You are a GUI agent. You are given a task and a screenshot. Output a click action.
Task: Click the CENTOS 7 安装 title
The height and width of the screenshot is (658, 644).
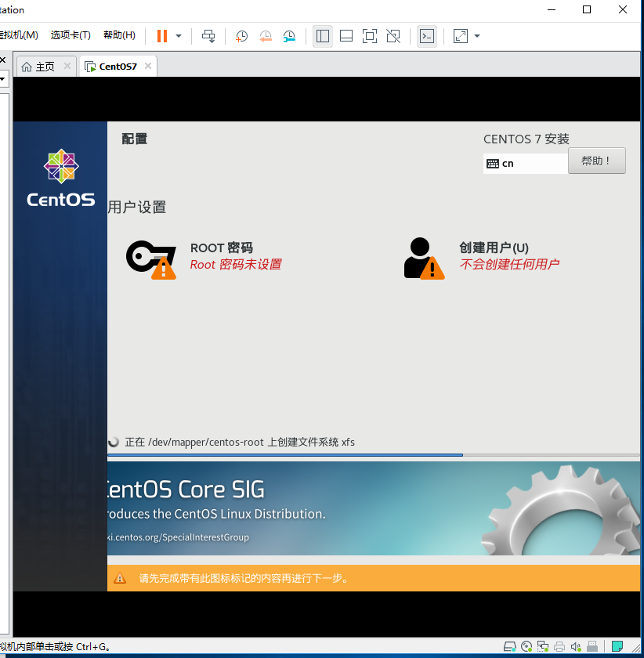526,139
